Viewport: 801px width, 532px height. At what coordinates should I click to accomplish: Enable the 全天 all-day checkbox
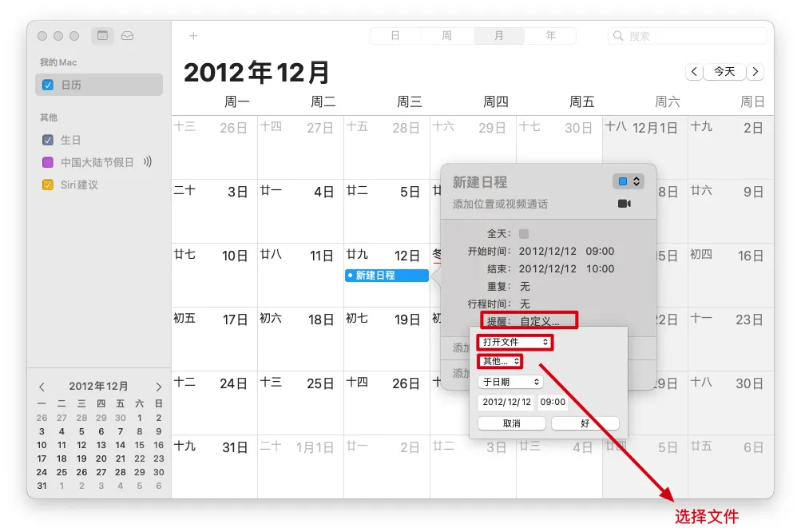(524, 234)
